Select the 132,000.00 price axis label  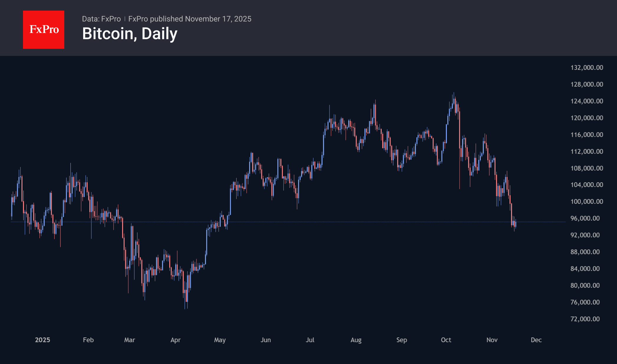[587, 68]
